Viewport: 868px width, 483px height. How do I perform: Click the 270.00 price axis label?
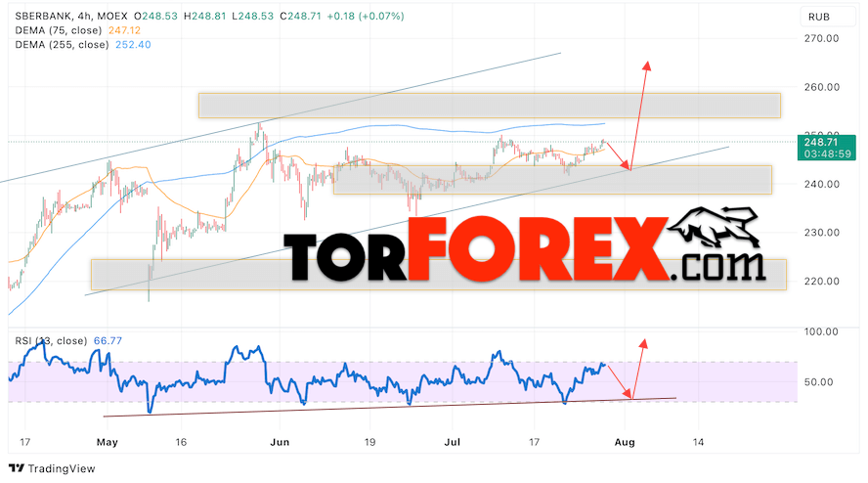tap(821, 39)
